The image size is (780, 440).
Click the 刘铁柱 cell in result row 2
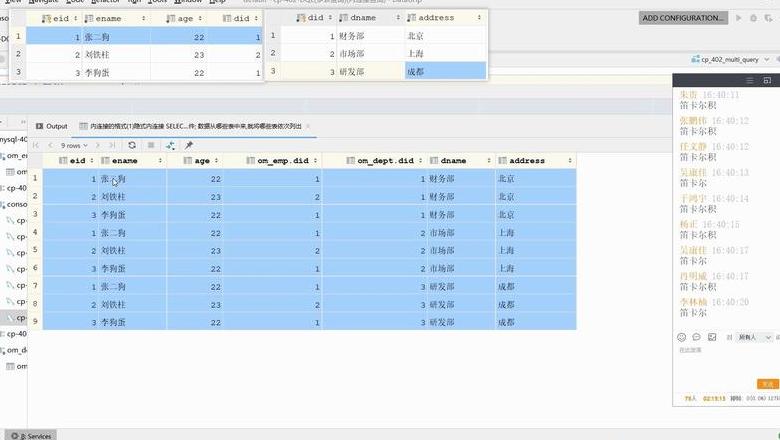132,197
